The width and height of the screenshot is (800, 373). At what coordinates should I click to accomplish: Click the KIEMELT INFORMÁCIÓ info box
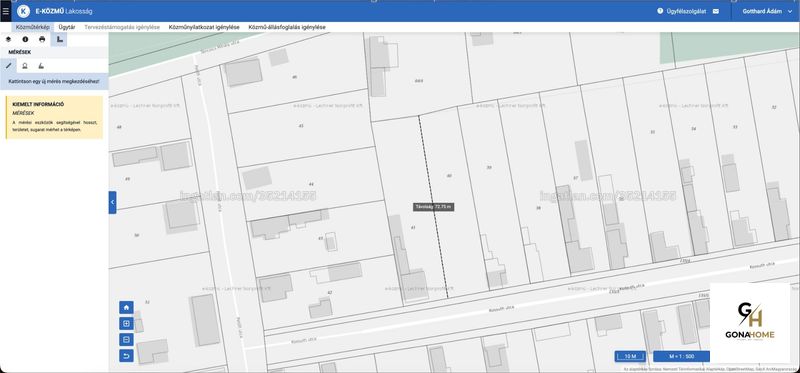click(54, 117)
